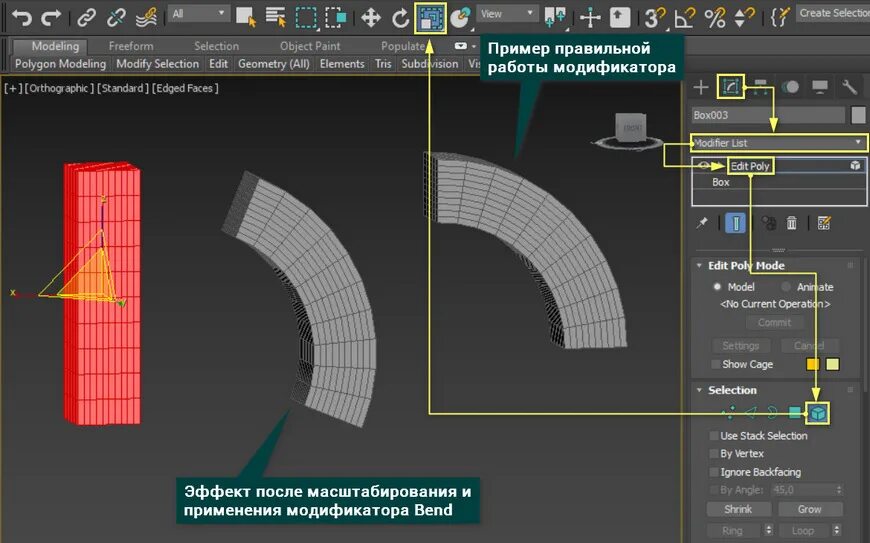Activate the Select and Rotate tool

point(400,18)
